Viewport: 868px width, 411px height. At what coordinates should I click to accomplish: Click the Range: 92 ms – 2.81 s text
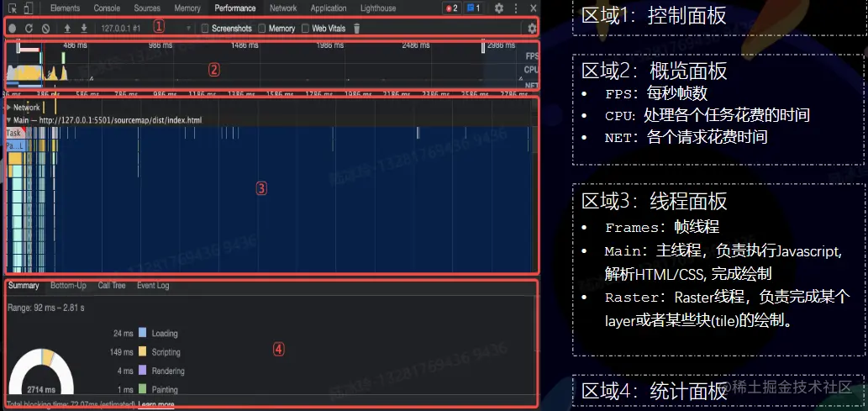[x=46, y=308]
